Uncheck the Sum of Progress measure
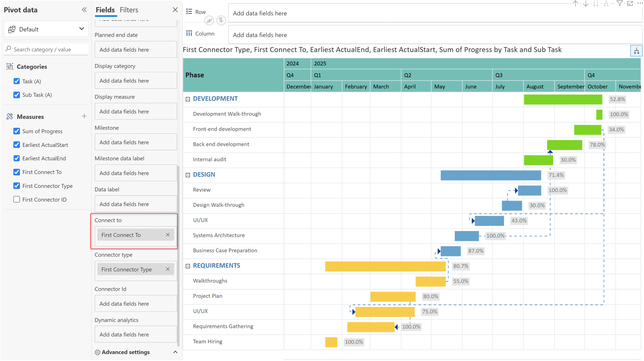The width and height of the screenshot is (644, 361). [x=16, y=131]
